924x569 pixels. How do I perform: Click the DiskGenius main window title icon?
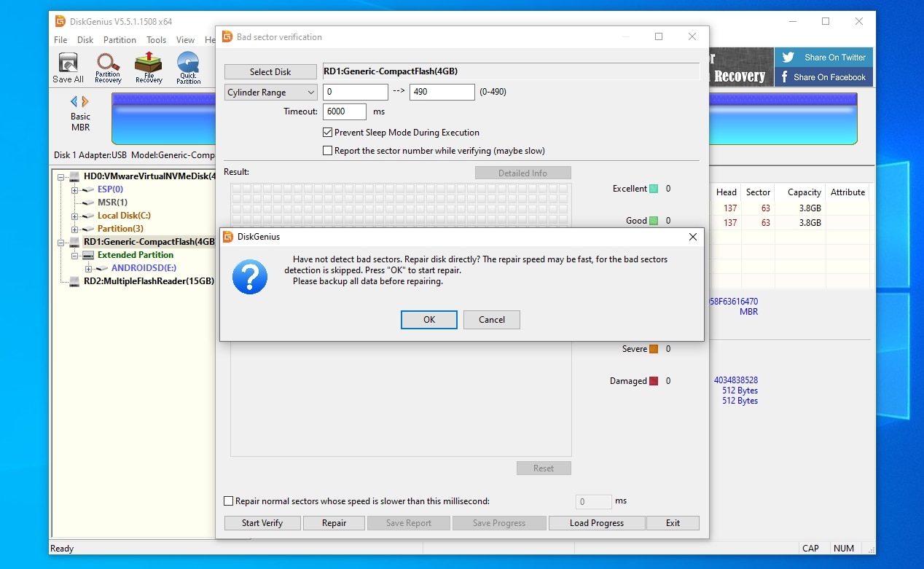coord(60,21)
